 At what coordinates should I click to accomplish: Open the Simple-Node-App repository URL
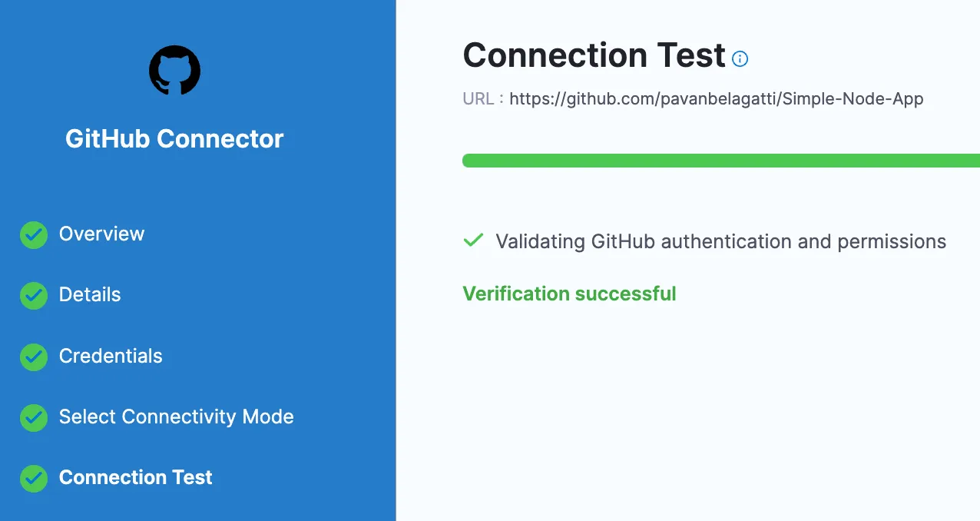pos(717,98)
